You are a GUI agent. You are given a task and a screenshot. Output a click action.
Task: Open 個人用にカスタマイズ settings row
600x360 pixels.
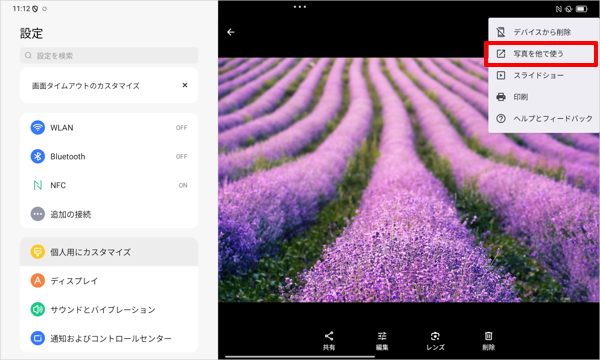(109, 252)
